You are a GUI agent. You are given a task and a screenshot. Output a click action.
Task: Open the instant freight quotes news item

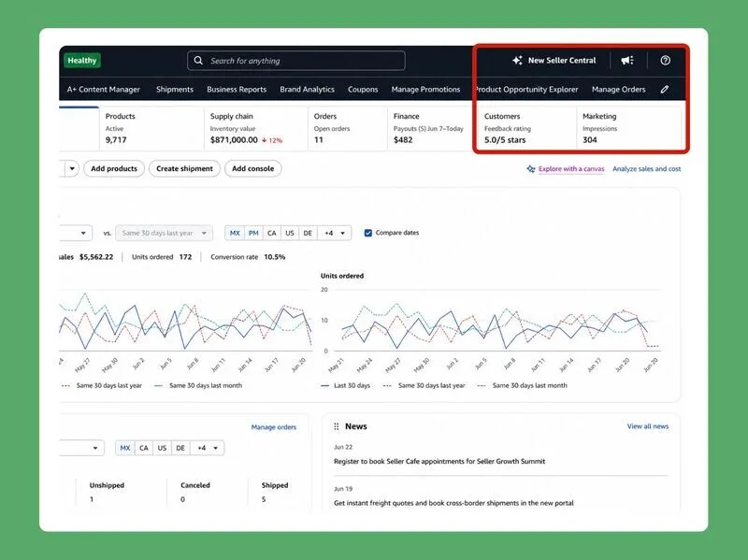453,503
